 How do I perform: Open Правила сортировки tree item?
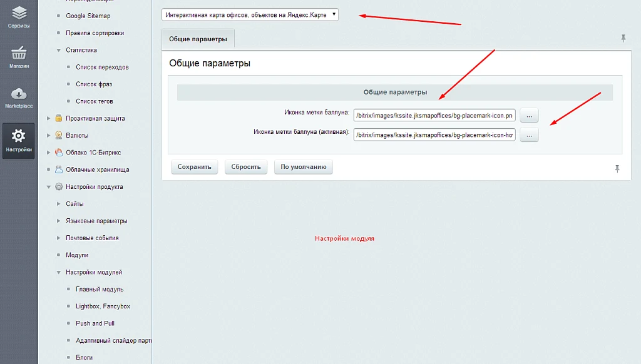point(95,33)
